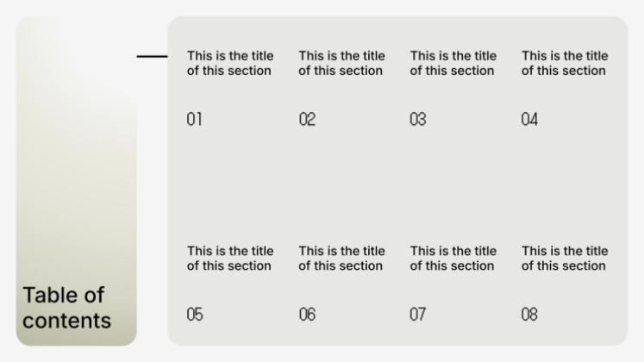This screenshot has width=644, height=362.
Task: Select the section title above number 05
Action: 230,259
